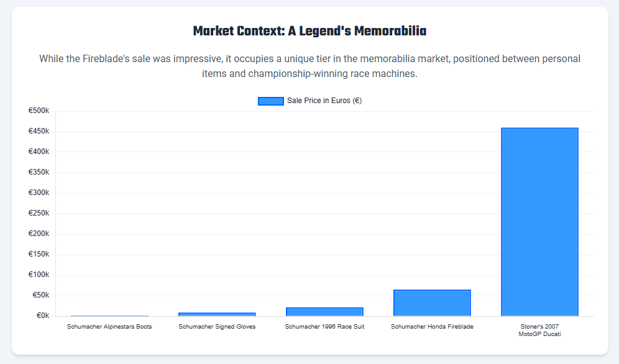
Task: Select the Schumacher 1996 Race Suit axis label
Action: [x=324, y=326]
